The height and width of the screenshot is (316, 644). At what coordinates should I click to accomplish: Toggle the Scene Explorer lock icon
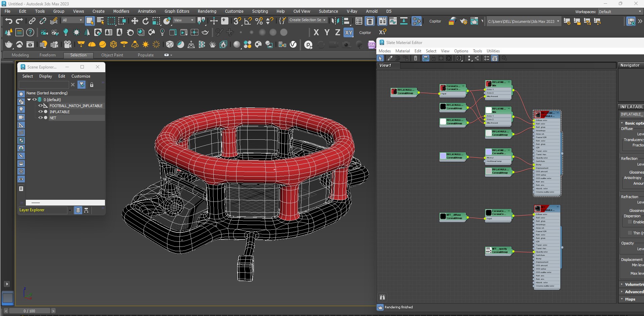(92, 85)
